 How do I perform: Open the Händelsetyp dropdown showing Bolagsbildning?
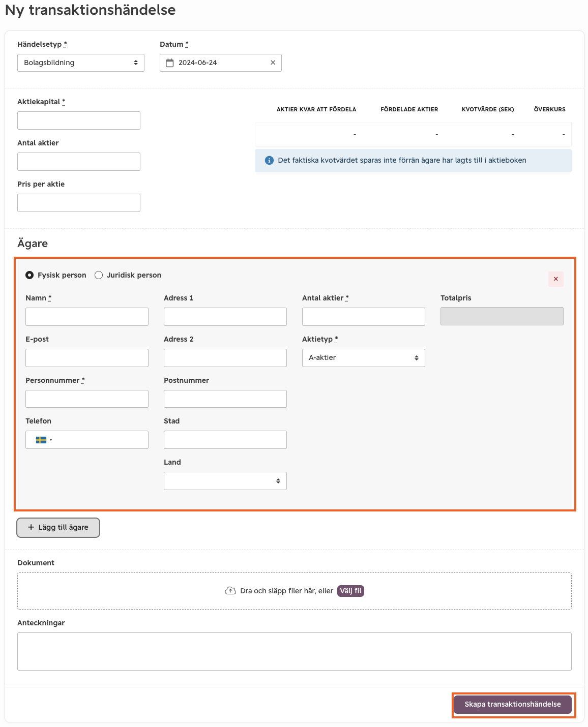[x=81, y=63]
